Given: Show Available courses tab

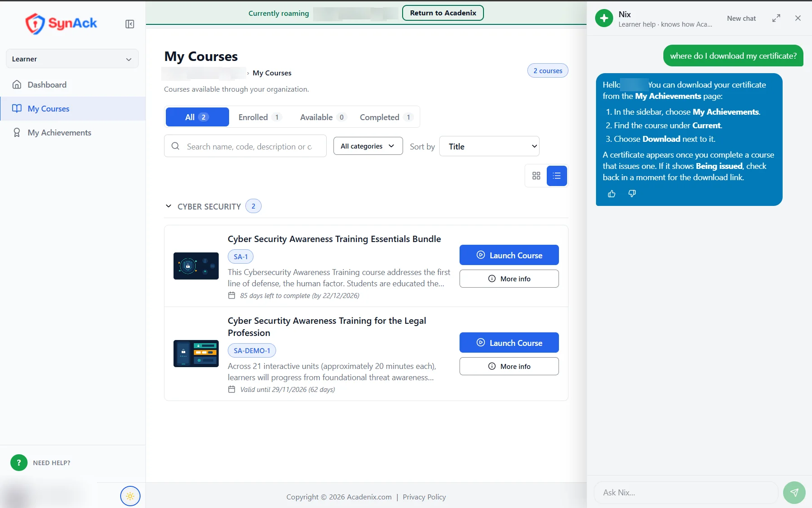Looking at the screenshot, I should coord(323,117).
